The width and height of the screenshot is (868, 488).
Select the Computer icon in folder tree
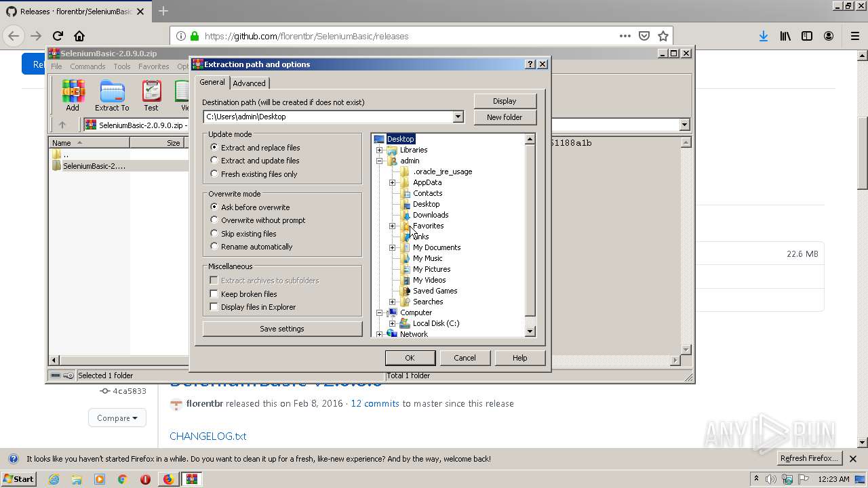click(x=392, y=312)
